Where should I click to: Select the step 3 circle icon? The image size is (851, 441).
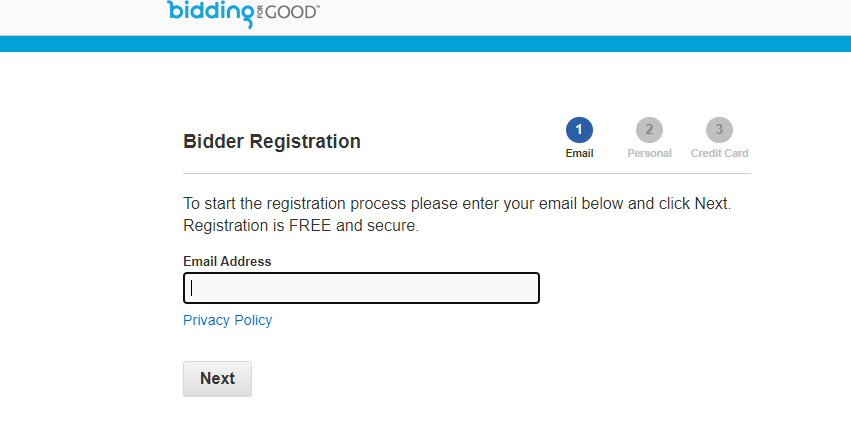pyautogui.click(x=719, y=130)
